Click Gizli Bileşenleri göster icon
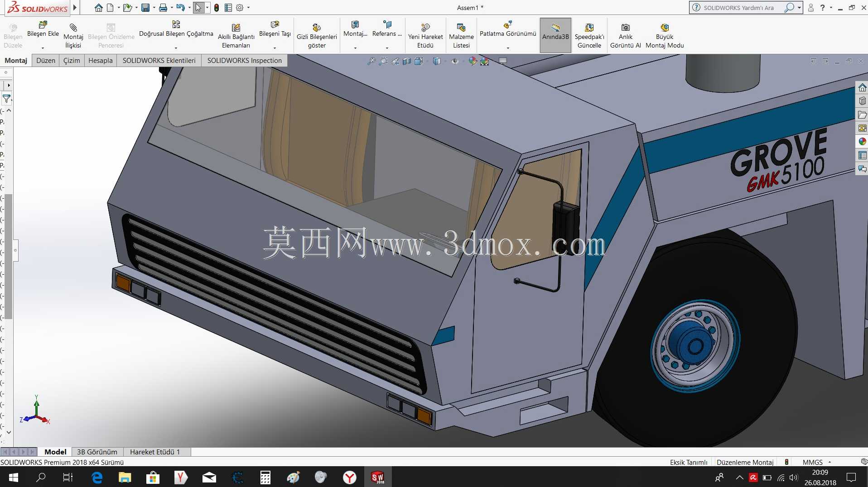Viewport: 868px width, 487px height. click(317, 28)
